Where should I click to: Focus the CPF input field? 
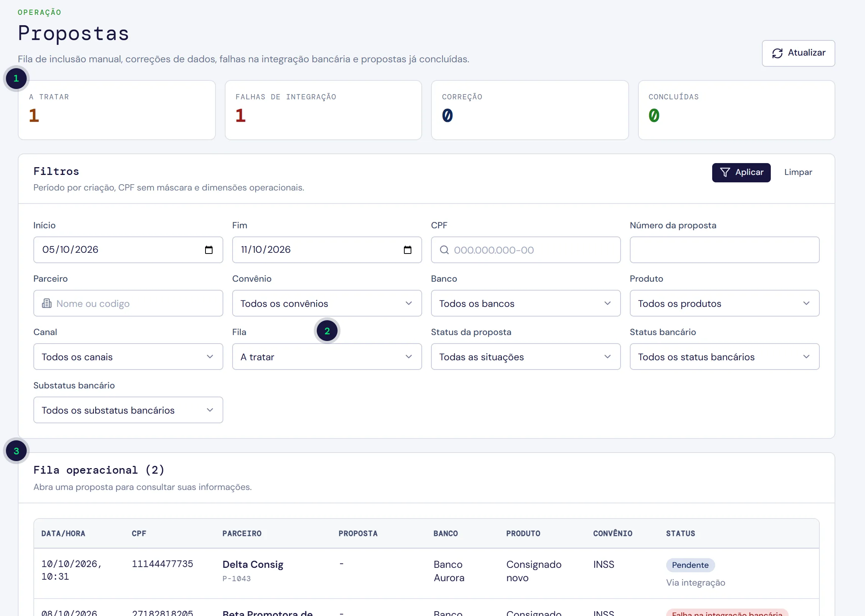[x=526, y=250]
